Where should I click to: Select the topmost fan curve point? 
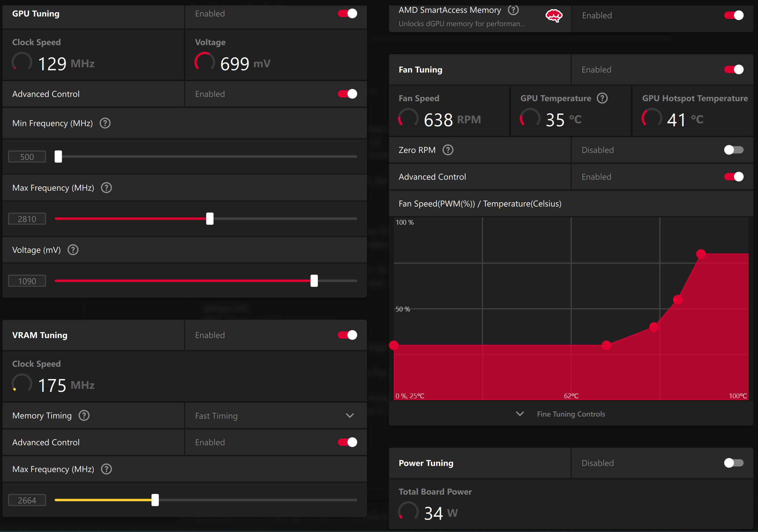pos(701,254)
